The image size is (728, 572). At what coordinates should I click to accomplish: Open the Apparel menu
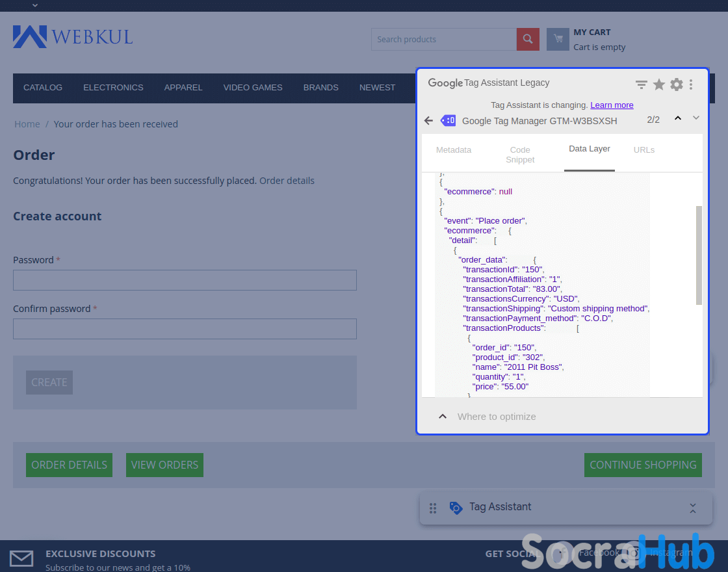(x=183, y=88)
